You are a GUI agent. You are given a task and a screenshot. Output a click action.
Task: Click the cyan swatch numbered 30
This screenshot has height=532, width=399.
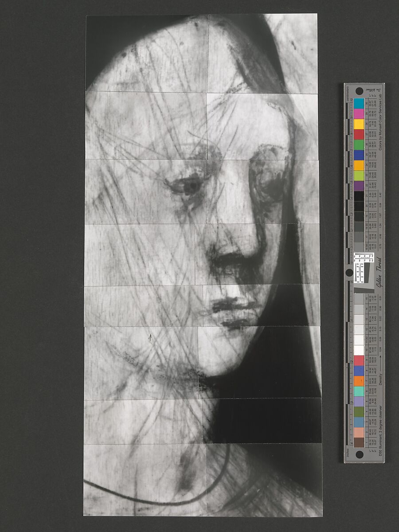[360, 103]
